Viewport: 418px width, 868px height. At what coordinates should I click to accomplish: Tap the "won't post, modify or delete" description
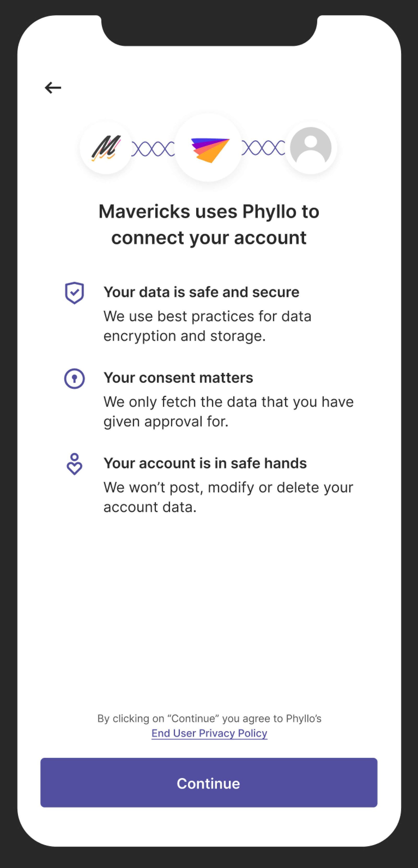(x=228, y=497)
